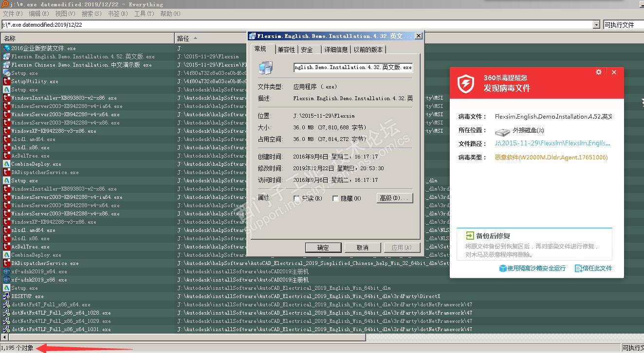Select the file name dotNetFx47_Full_x86_x64.exe
The width and height of the screenshot is (644, 353).
click(51, 304)
